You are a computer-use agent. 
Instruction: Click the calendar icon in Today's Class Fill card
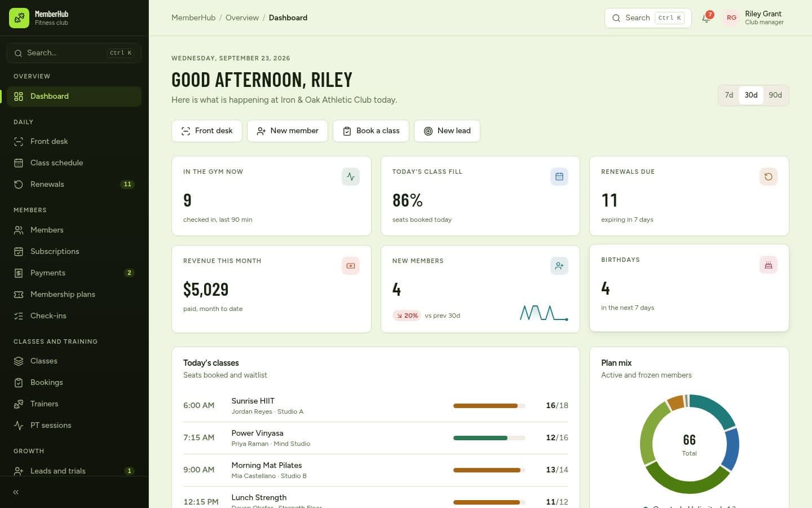[x=559, y=177]
